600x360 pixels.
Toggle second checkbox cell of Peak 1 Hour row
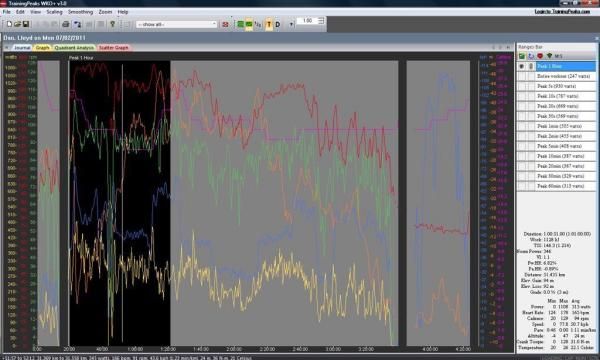point(530,66)
